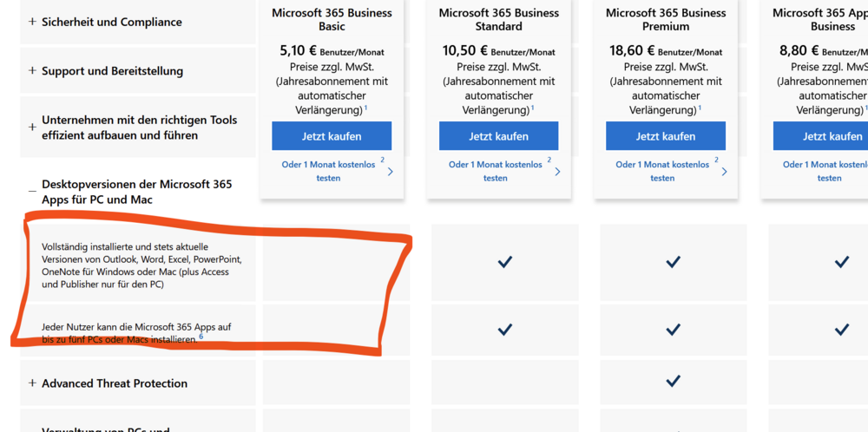Click the chevron arrow beside Business Premium trial
Image resolution: width=868 pixels, height=432 pixels.
click(723, 172)
